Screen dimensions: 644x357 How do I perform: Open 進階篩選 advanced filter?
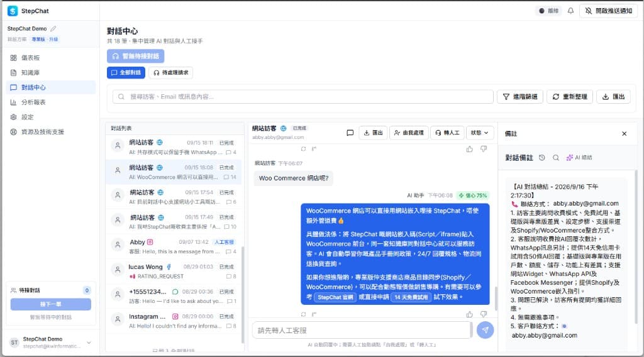tap(520, 97)
